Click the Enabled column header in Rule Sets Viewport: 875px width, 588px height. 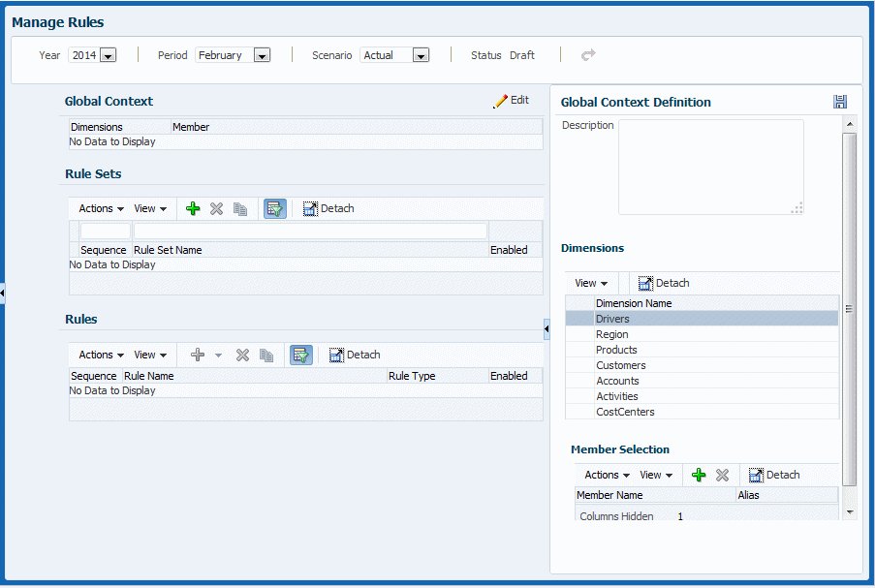(x=516, y=250)
